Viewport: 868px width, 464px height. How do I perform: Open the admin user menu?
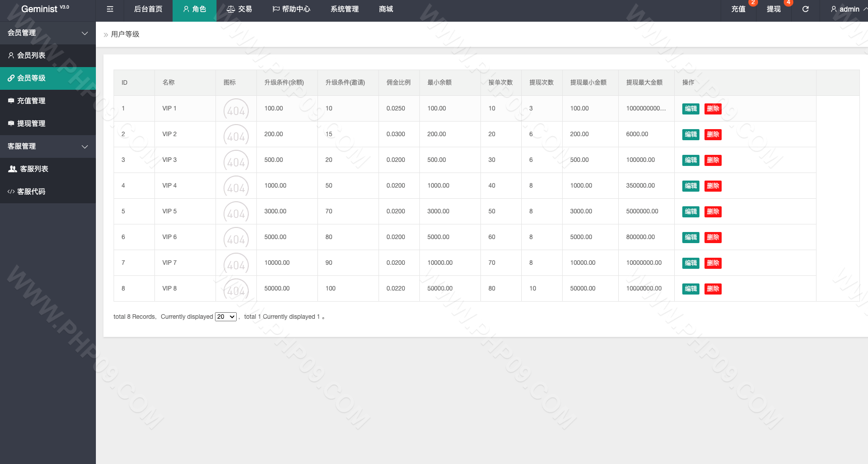click(849, 9)
